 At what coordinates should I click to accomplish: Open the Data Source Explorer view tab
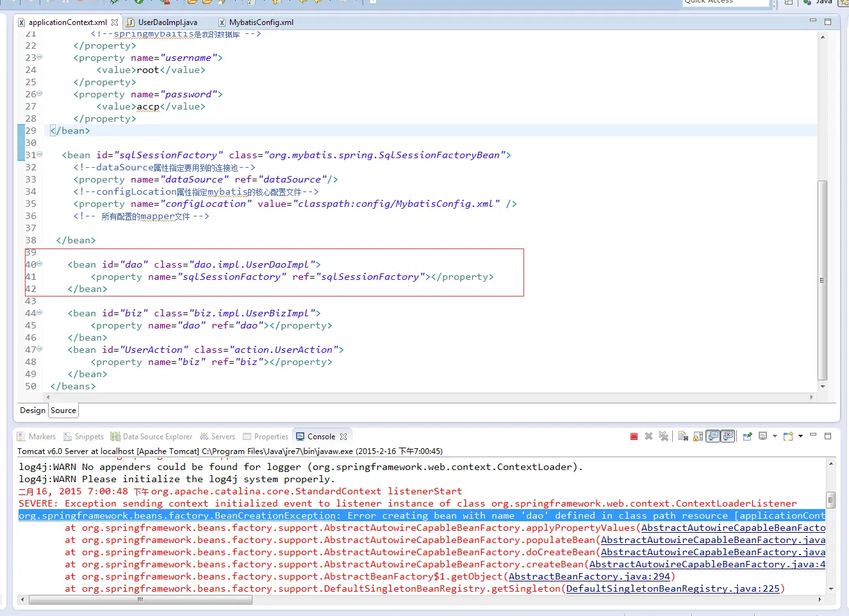pos(151,437)
